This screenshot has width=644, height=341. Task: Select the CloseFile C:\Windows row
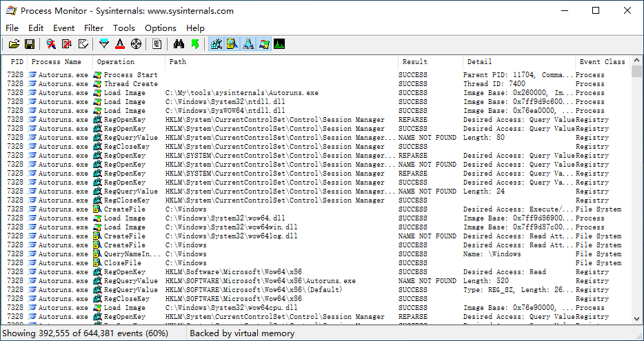point(316,263)
